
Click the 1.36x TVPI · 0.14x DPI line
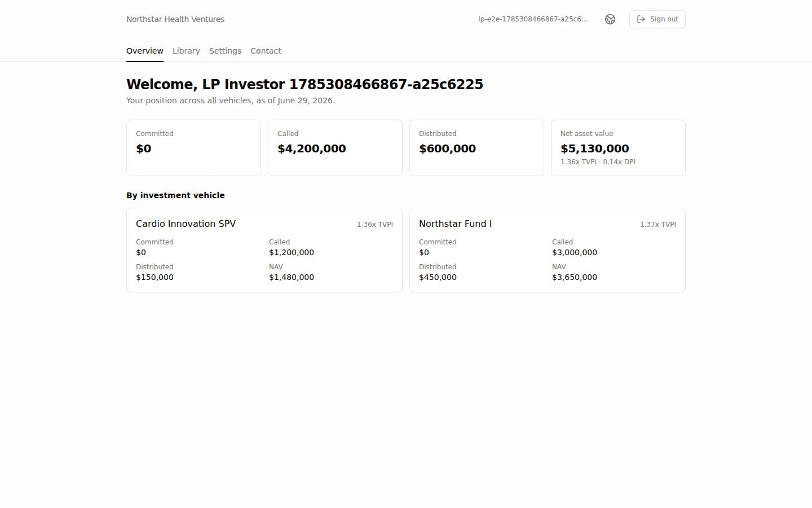coord(598,161)
